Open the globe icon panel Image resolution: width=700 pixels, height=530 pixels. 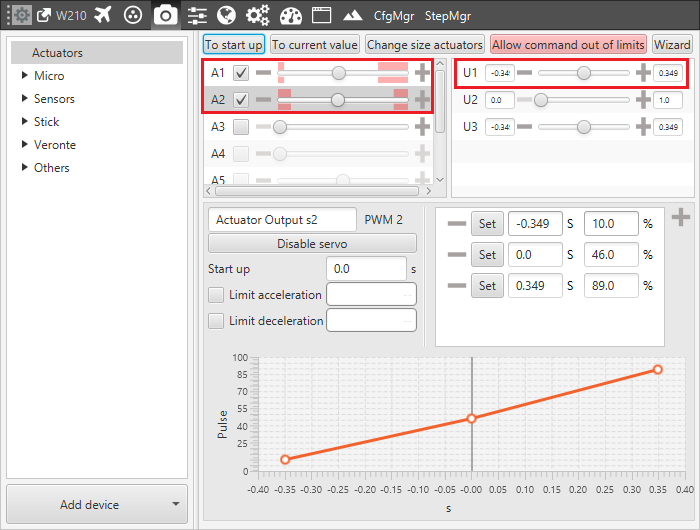[226, 15]
